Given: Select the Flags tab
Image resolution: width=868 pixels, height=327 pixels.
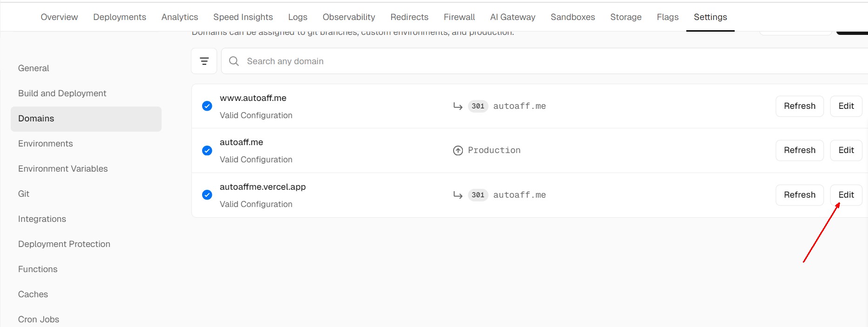Looking at the screenshot, I should 668,17.
